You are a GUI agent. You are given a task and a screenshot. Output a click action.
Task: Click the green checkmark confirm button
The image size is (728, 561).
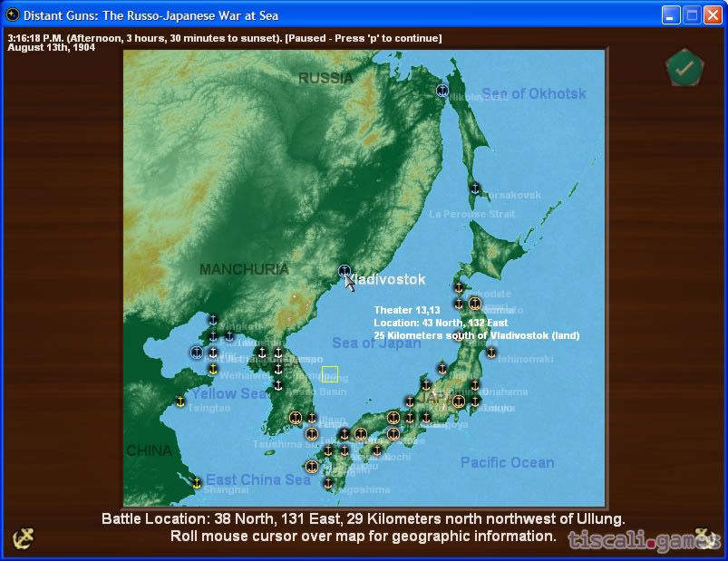pyautogui.click(x=684, y=69)
